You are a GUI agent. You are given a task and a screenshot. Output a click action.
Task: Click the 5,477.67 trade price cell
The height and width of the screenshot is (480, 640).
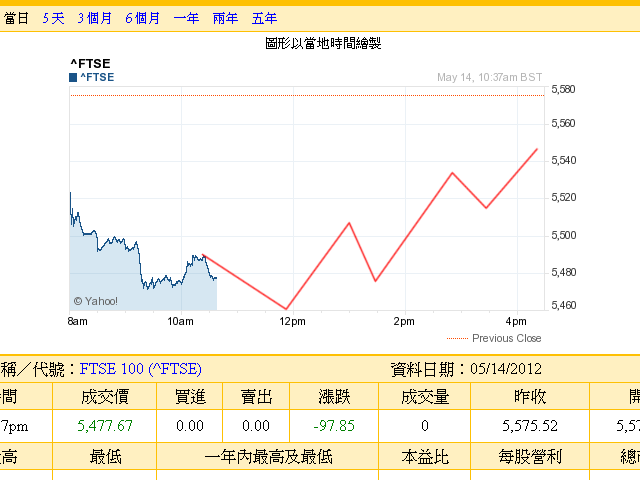[105, 426]
